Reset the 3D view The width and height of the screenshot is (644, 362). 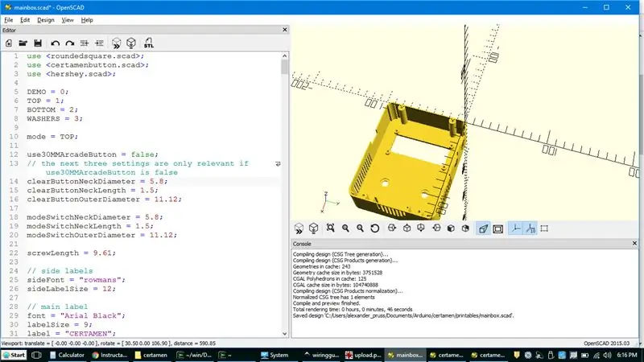[x=374, y=228]
